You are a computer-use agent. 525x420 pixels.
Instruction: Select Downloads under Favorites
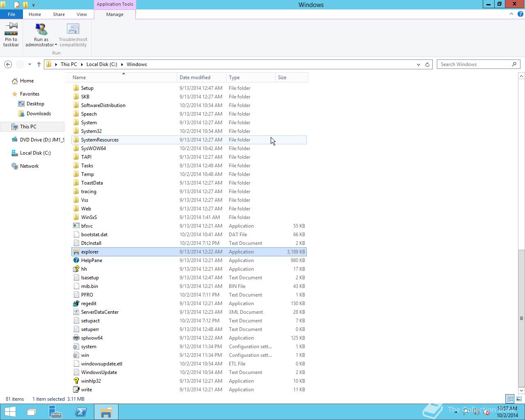point(39,114)
